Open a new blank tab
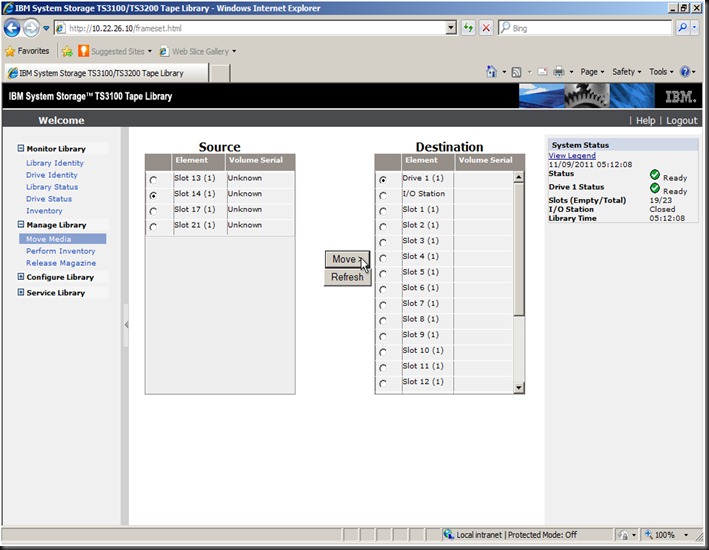This screenshot has width=709, height=550. pyautogui.click(x=220, y=73)
